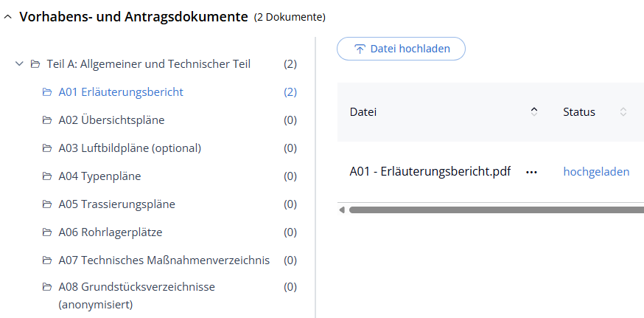Sort the table by Status column

623,112
